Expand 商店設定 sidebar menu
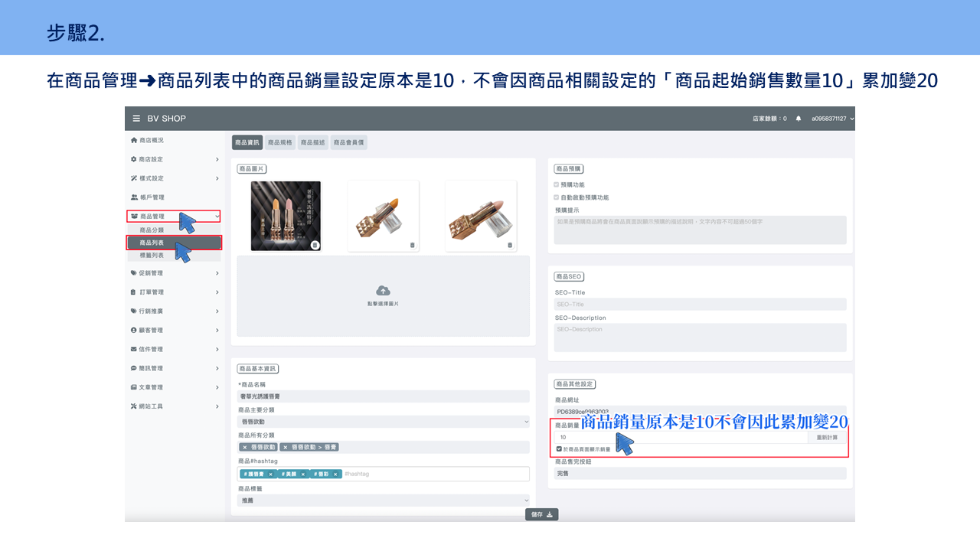This screenshot has height=551, width=980. click(x=175, y=159)
